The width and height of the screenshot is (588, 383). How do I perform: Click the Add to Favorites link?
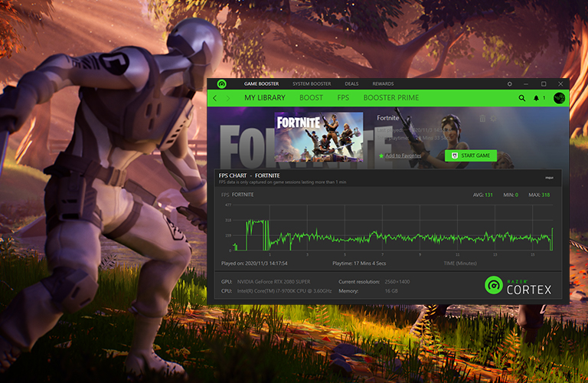coord(403,155)
